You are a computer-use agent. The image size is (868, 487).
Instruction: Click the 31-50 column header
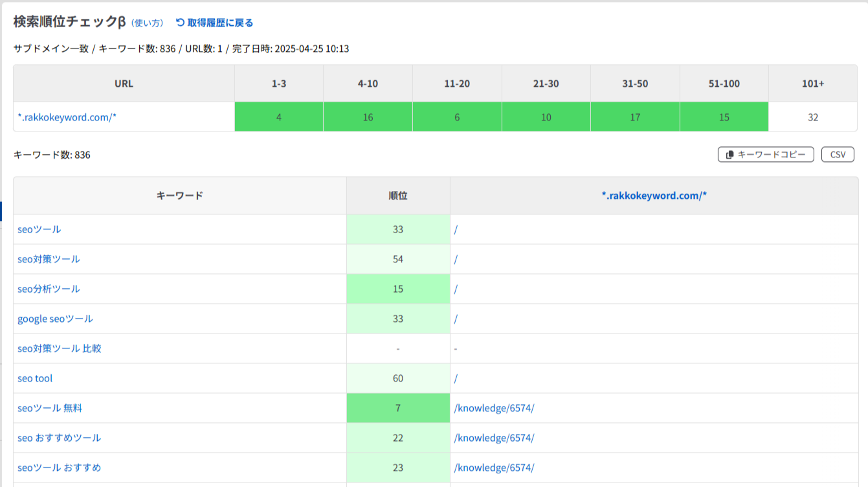(x=635, y=84)
